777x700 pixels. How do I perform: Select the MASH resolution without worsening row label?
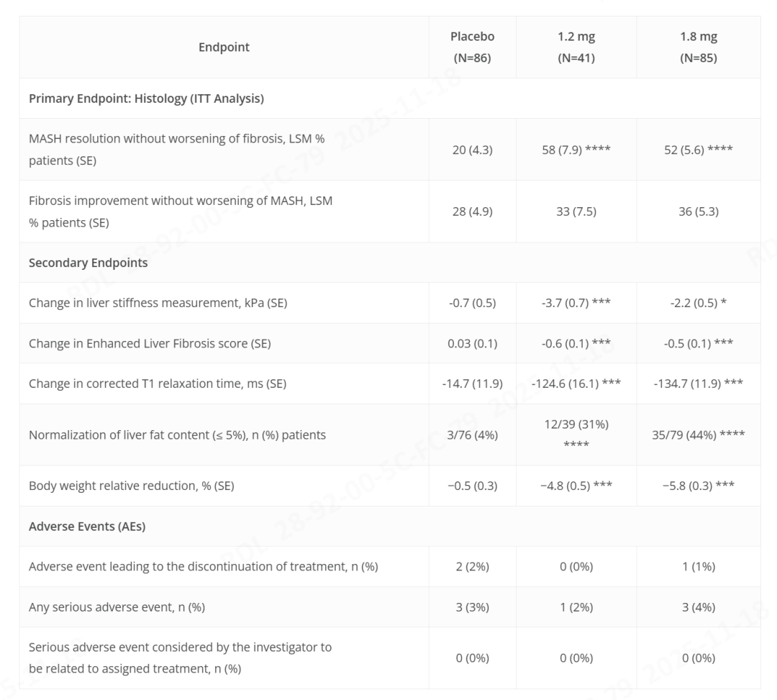tap(177, 149)
